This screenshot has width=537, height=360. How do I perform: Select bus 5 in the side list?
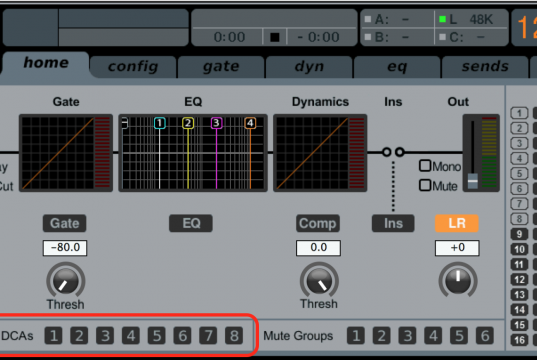(x=520, y=174)
